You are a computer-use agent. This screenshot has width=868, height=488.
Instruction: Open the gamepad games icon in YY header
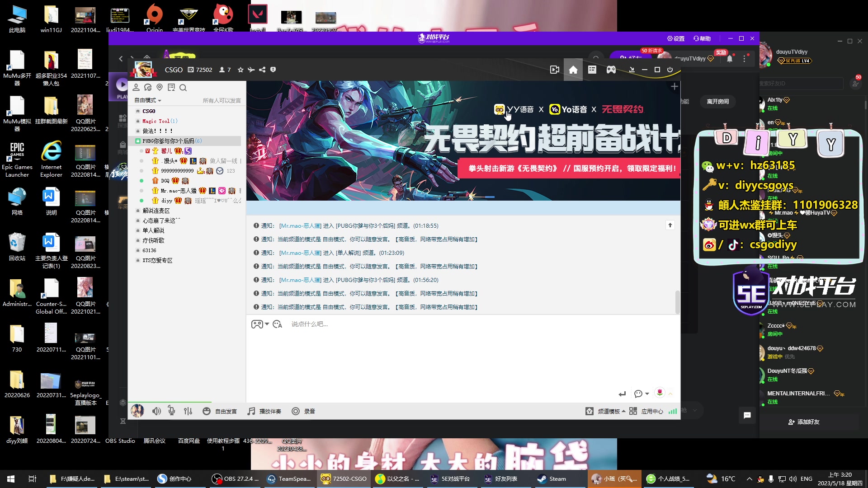(x=611, y=70)
